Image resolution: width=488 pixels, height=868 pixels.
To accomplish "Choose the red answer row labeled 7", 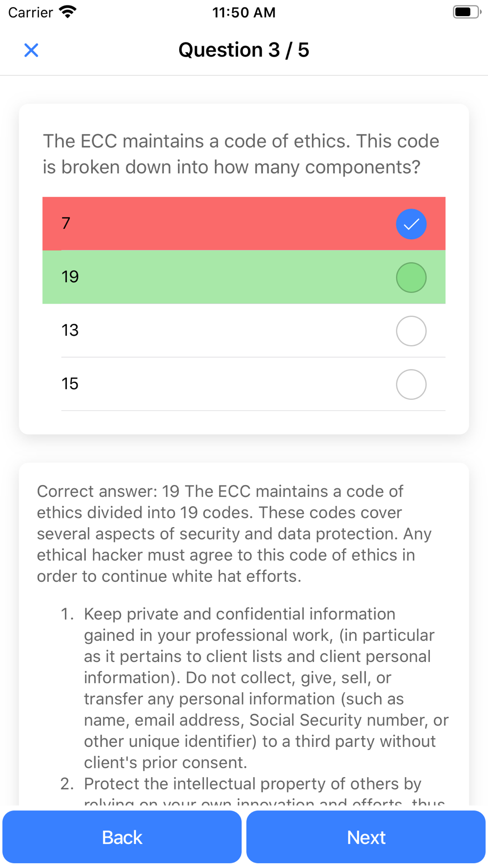I will [x=244, y=224].
